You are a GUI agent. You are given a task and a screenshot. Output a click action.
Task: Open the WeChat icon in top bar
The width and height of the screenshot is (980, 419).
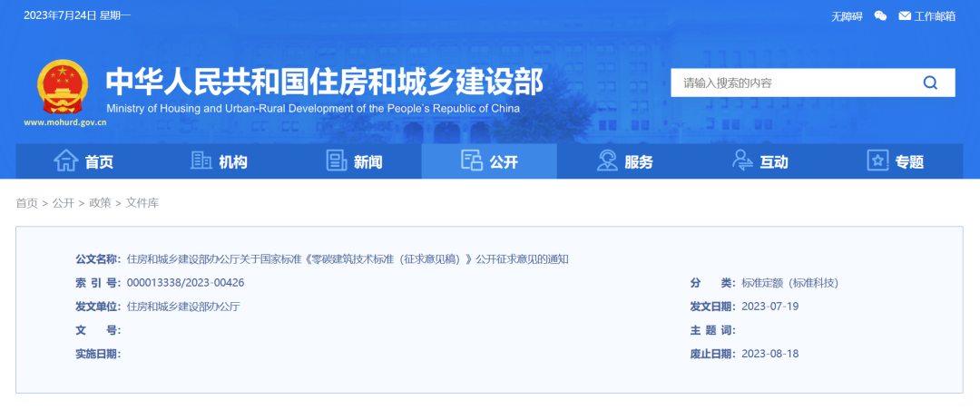click(880, 16)
